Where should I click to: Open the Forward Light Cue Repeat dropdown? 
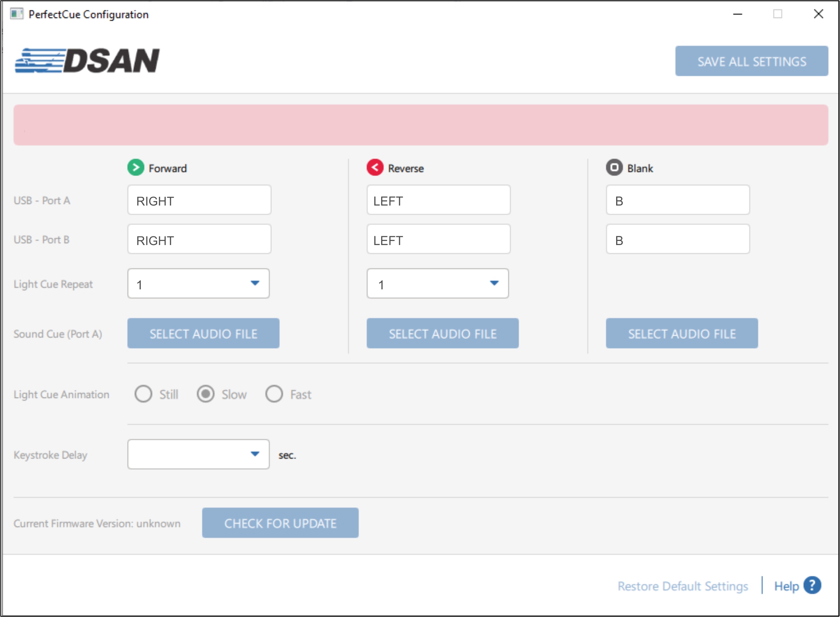pyautogui.click(x=198, y=283)
